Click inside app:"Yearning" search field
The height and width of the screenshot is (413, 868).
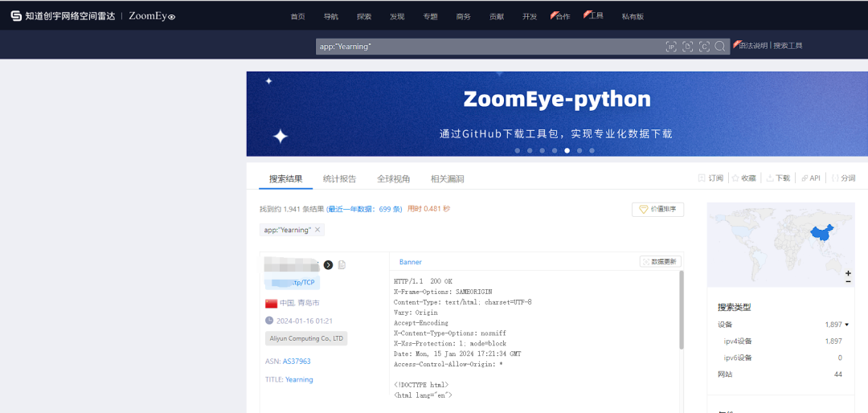pyautogui.click(x=490, y=47)
